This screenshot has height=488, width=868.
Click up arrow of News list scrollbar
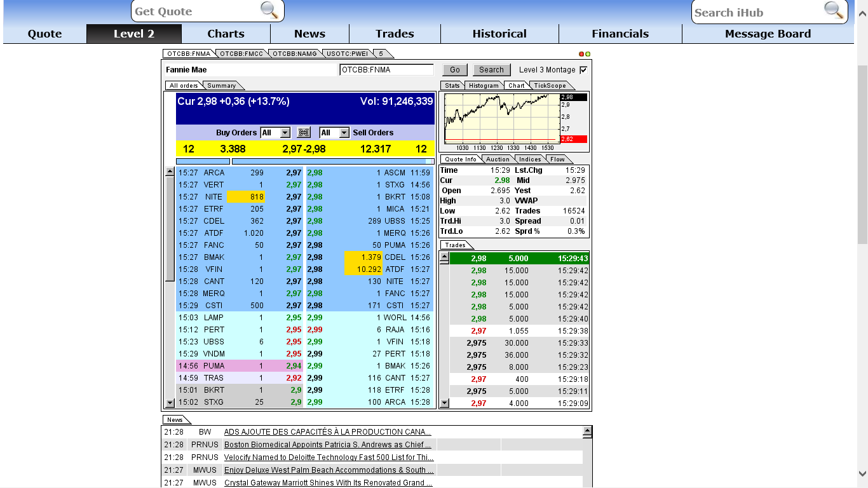[x=587, y=431]
